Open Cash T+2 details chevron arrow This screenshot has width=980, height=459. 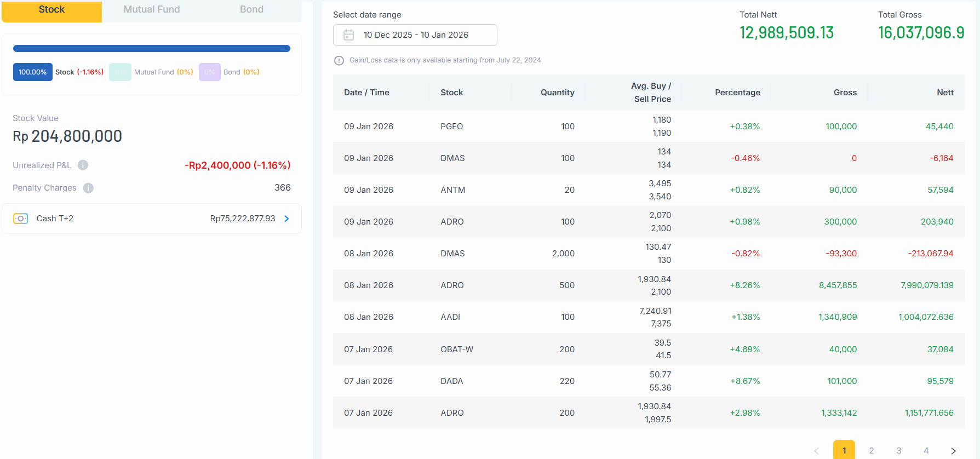click(x=286, y=219)
